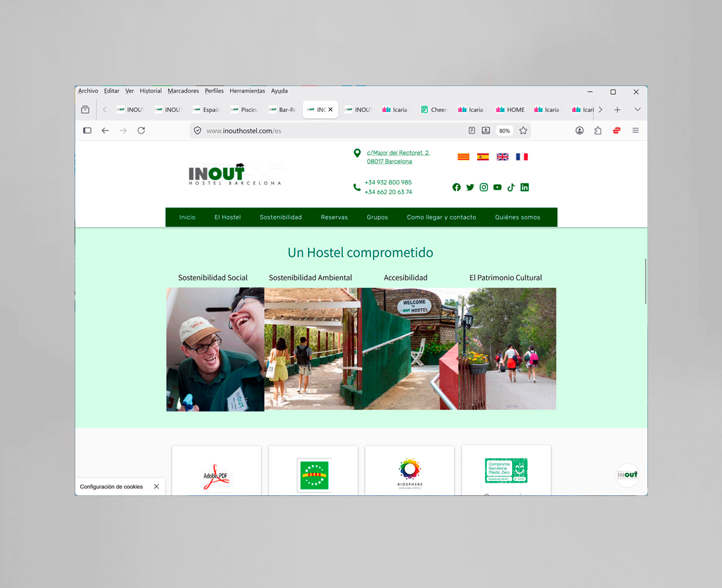Switch to the HOME tab

(510, 110)
